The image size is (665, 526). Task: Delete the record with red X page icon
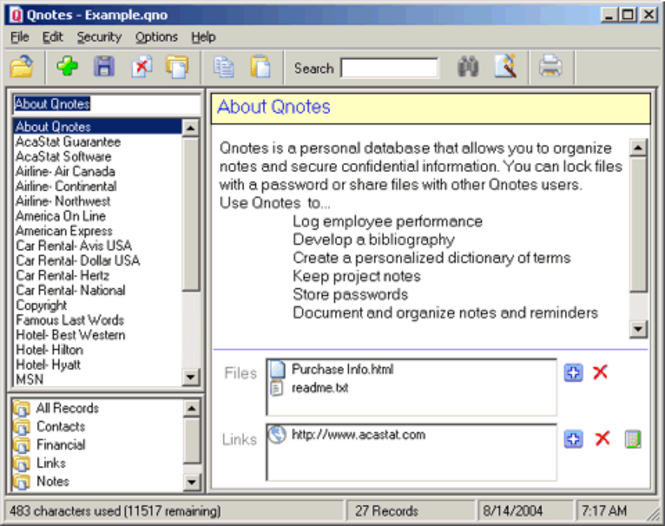pyautogui.click(x=142, y=67)
